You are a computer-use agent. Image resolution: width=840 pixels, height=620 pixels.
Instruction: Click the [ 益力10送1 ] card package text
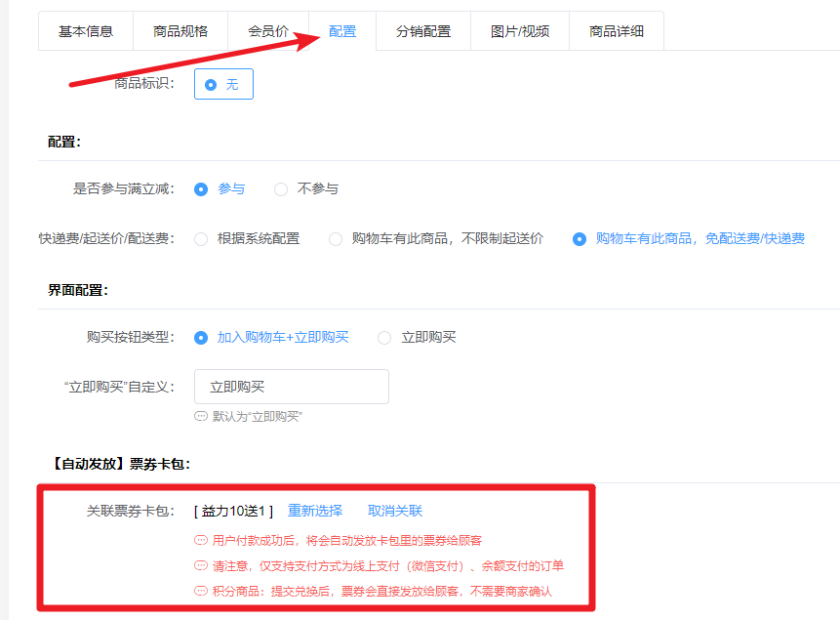(x=233, y=511)
